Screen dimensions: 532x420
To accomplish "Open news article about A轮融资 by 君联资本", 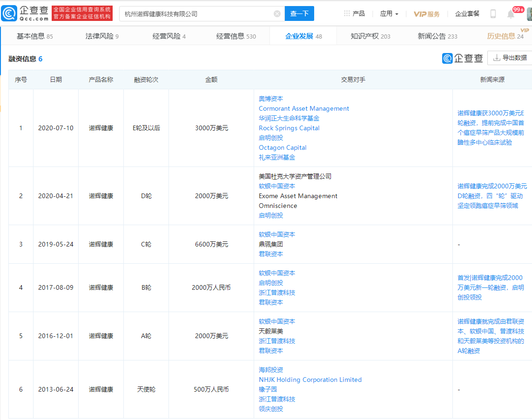I will click(491, 336).
